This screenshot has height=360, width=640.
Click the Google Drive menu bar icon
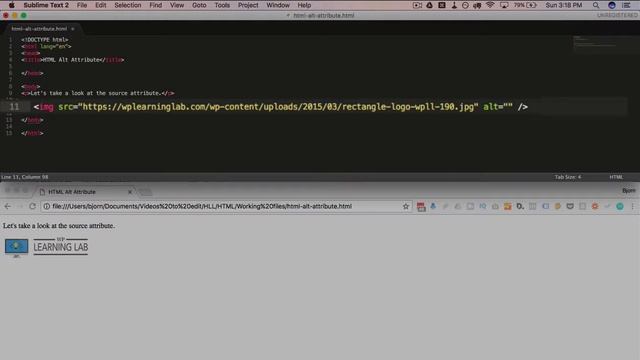click(429, 5)
